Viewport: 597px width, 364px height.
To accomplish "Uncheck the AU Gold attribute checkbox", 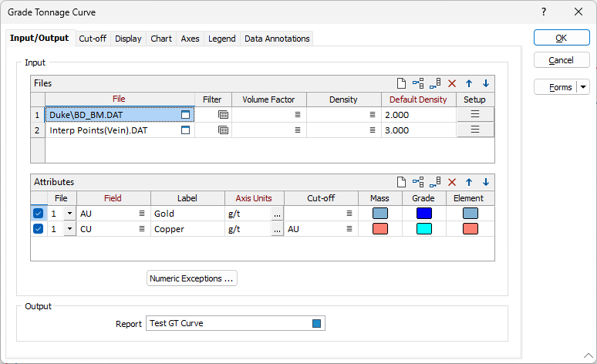I will coord(39,214).
